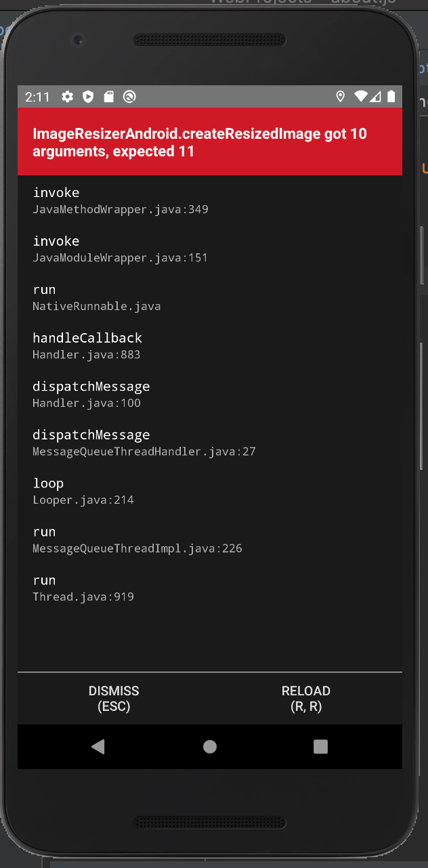Tap the cellular signal status icon
The image size is (428, 868).
tap(376, 97)
